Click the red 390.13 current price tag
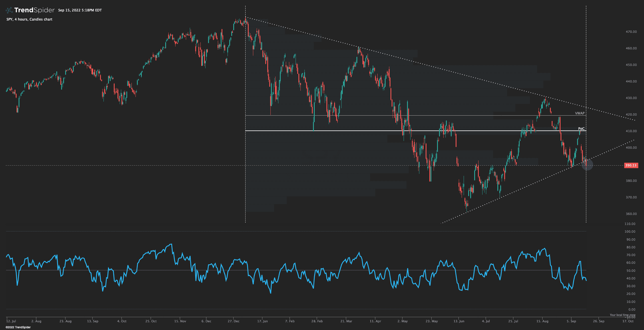Screen dimensions: 644x330 [631, 165]
